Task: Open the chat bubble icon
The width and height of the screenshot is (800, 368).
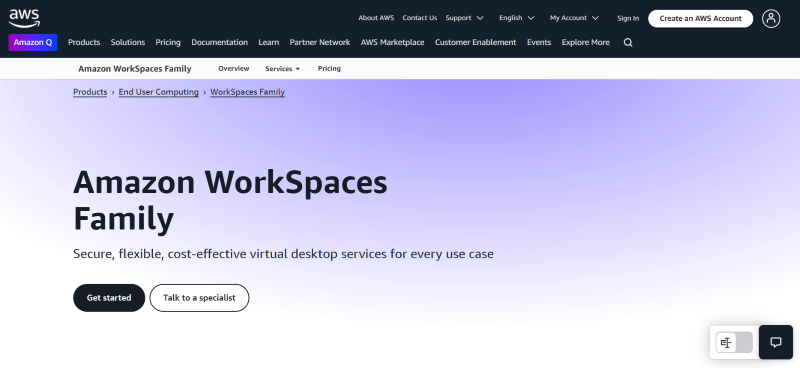Action: coord(776,342)
